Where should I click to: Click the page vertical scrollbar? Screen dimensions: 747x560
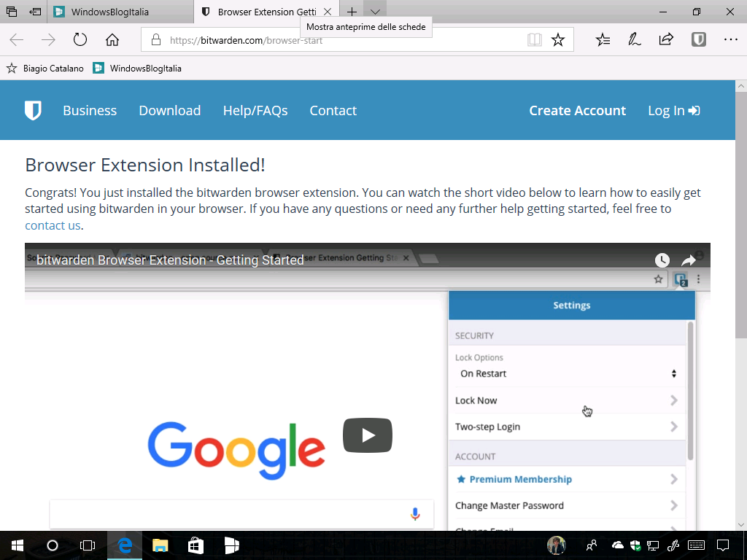tap(741, 216)
